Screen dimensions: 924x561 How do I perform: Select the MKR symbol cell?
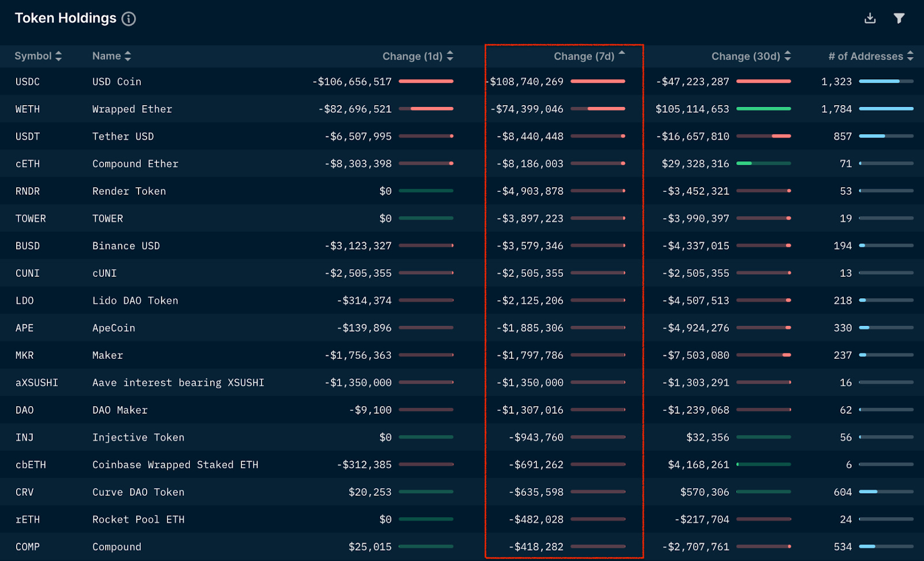25,355
